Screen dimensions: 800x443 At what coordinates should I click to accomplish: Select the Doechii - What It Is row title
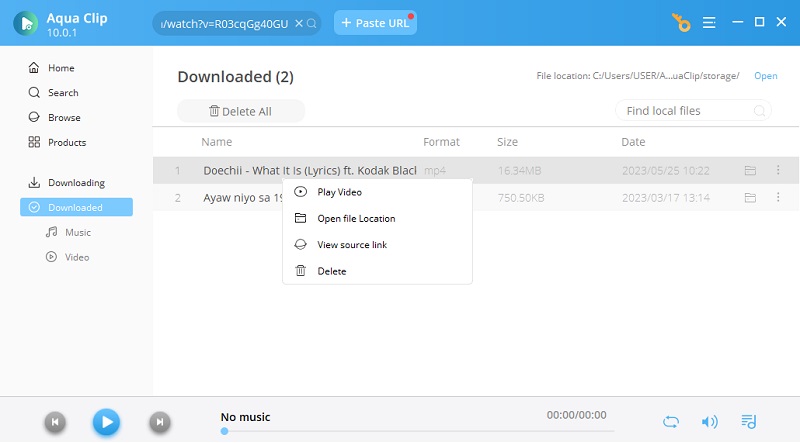pos(310,170)
